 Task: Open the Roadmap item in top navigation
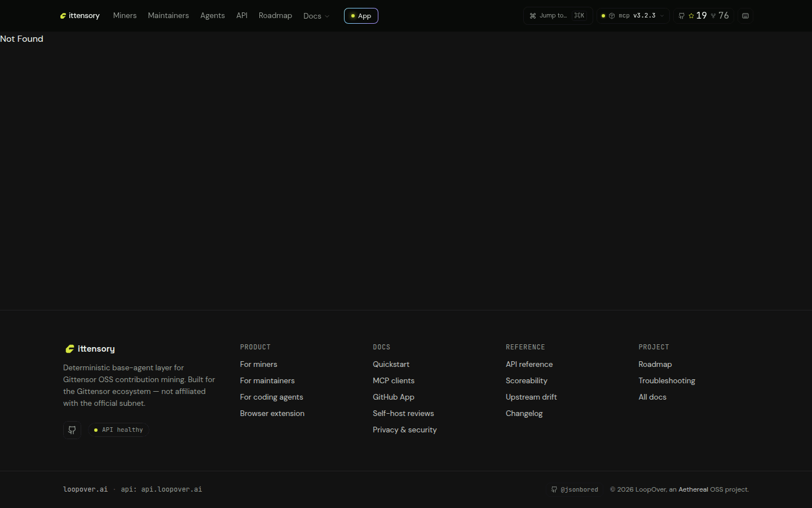275,16
